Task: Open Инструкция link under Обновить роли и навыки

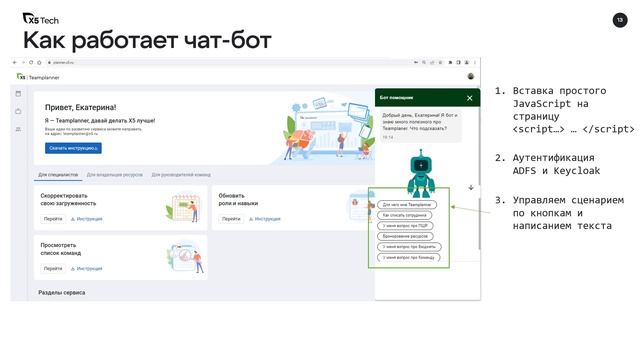Action: click(264, 219)
